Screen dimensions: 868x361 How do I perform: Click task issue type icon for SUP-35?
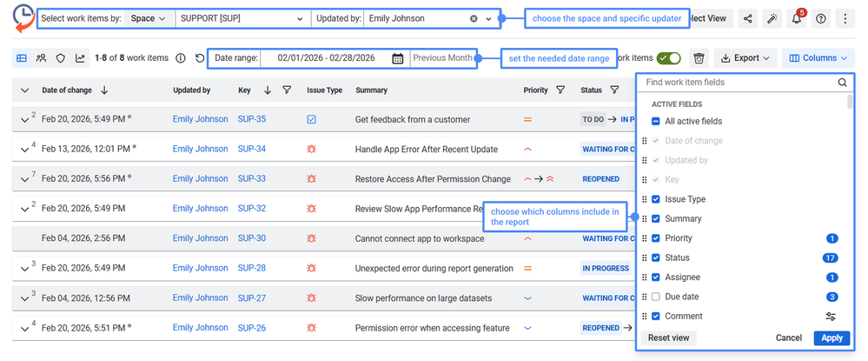coord(311,119)
